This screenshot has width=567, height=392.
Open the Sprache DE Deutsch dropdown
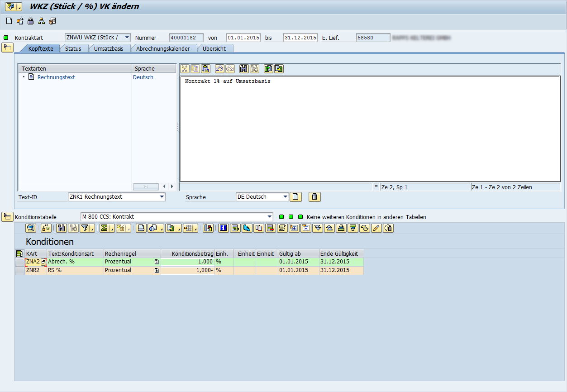285,197
